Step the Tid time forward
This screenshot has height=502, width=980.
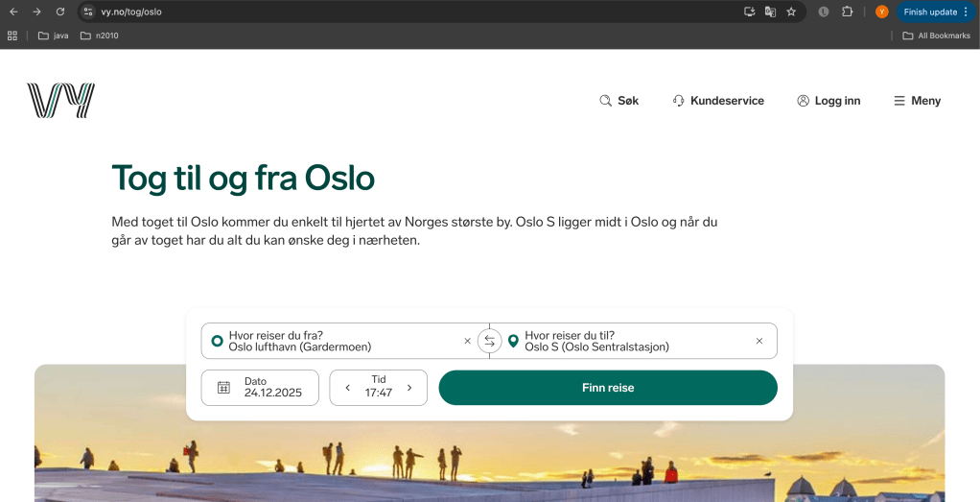409,388
